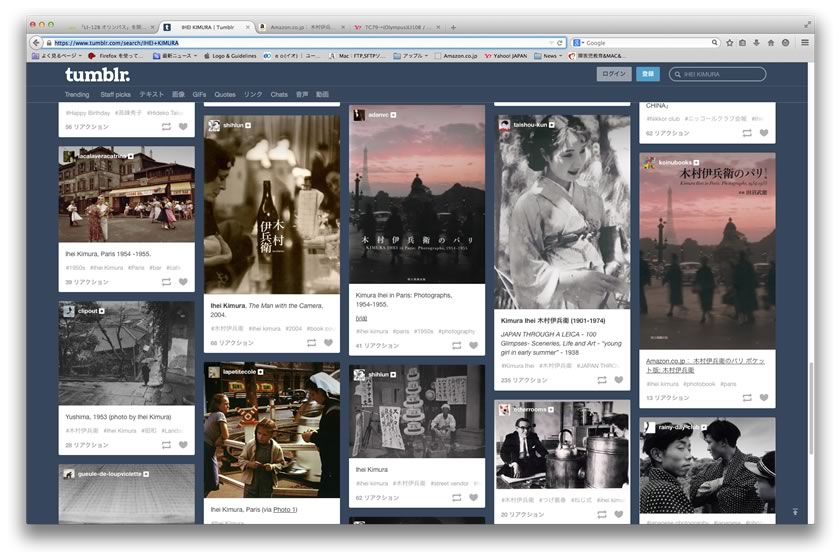
Task: Click the follow icon next to koinubooks
Action: click(696, 162)
